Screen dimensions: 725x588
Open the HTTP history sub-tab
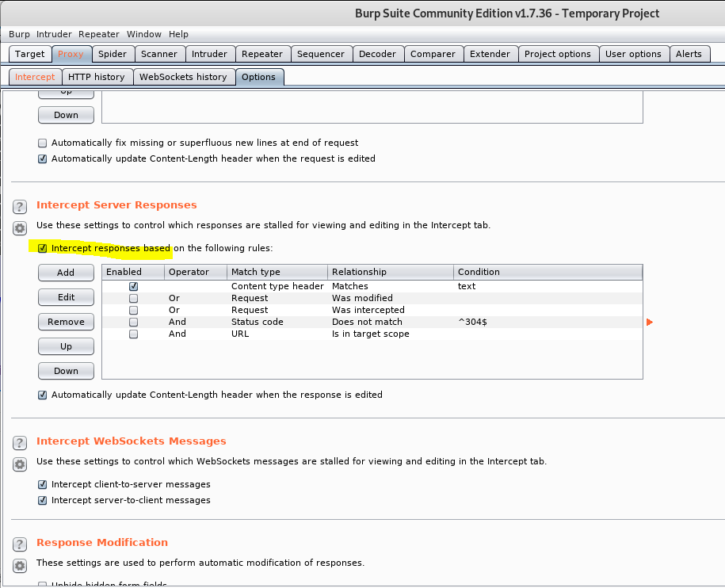(x=96, y=77)
